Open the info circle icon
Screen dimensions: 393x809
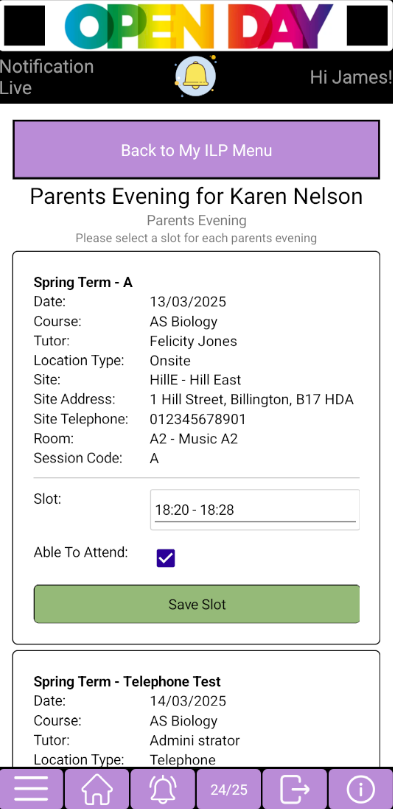[361, 789]
